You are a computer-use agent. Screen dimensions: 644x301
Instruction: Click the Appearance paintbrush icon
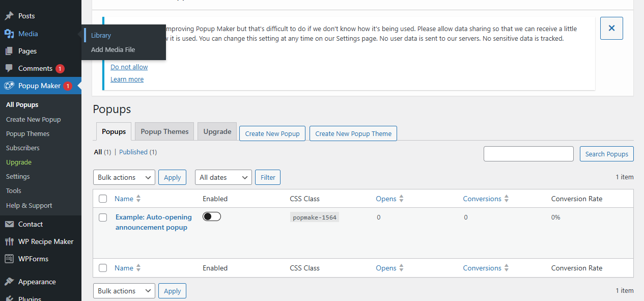[9, 282]
